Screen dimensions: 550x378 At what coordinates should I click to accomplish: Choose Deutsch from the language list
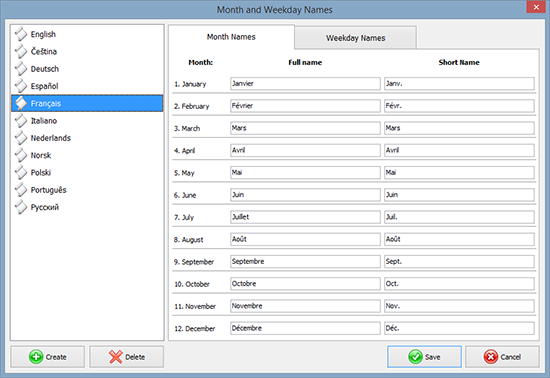[x=87, y=69]
